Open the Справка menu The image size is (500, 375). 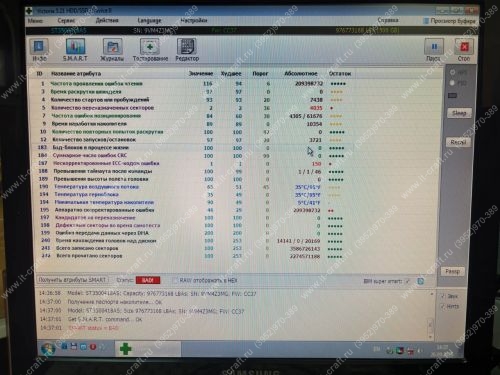point(388,20)
